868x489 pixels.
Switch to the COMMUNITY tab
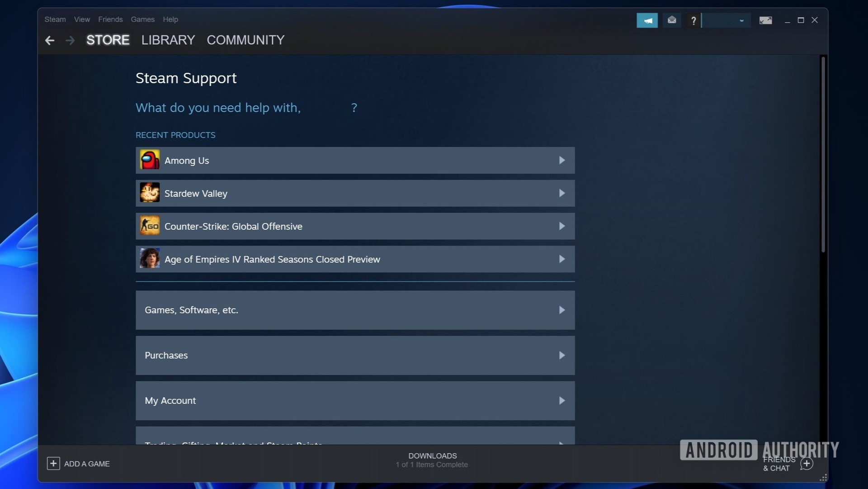pos(245,40)
